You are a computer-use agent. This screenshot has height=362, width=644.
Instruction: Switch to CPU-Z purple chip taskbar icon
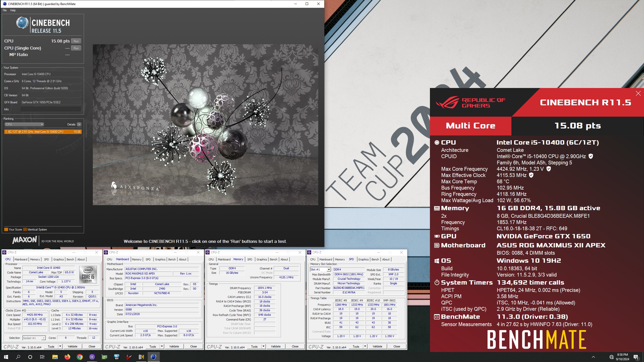tap(92, 357)
